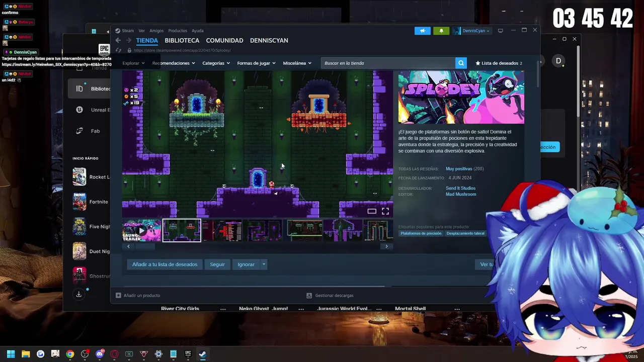Screen dimensions: 644x362
Task: Click the Splodey capsule header image
Action: click(x=461, y=97)
